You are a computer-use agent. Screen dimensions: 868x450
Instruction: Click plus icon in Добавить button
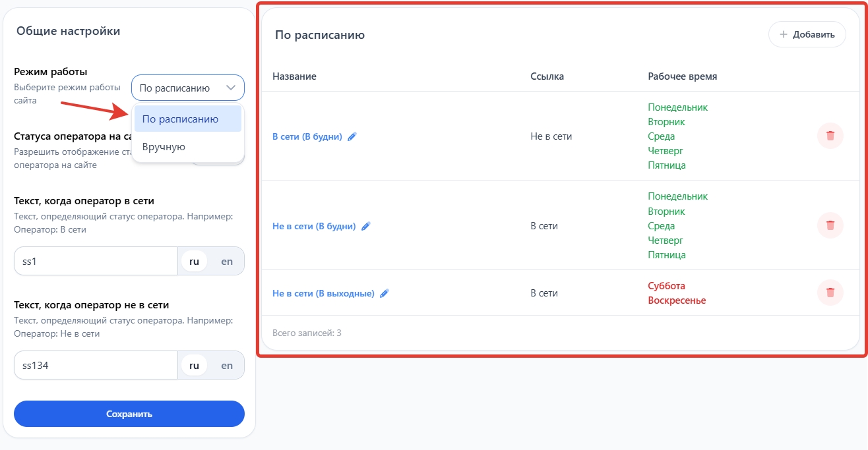(784, 35)
